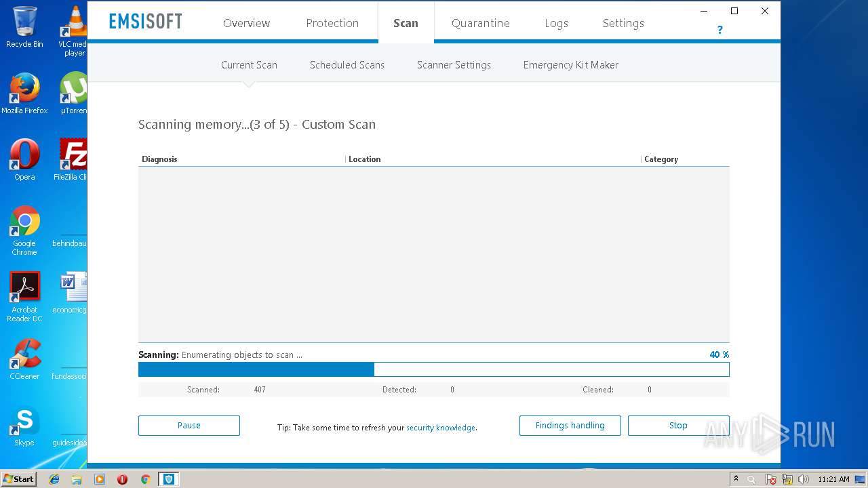Switch to the Quarantine tab
The height and width of the screenshot is (488, 868).
(x=480, y=23)
